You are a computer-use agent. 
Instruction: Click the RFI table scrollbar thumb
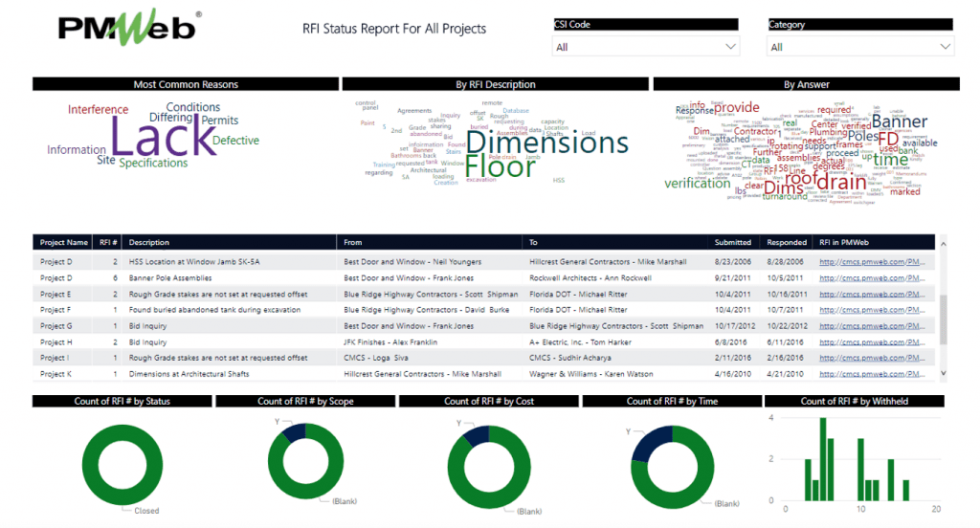[943, 319]
